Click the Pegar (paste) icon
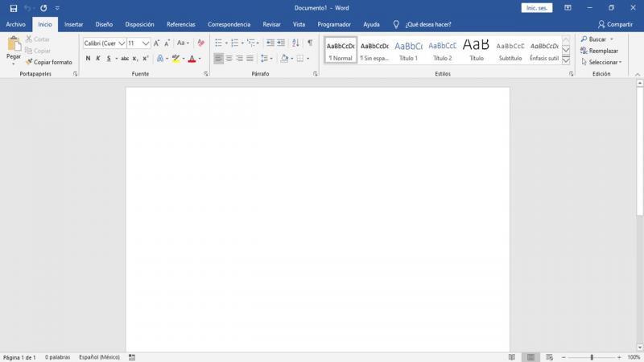The image size is (644, 362). (14, 45)
